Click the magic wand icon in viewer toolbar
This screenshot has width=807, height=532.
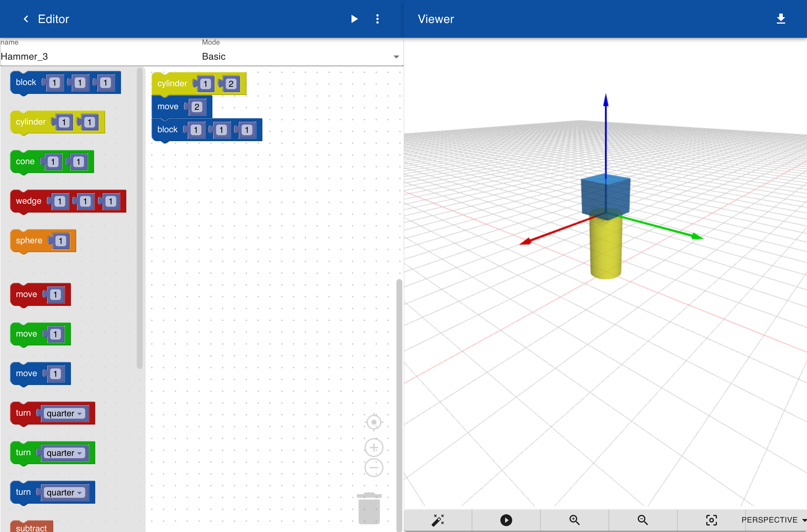click(x=438, y=520)
